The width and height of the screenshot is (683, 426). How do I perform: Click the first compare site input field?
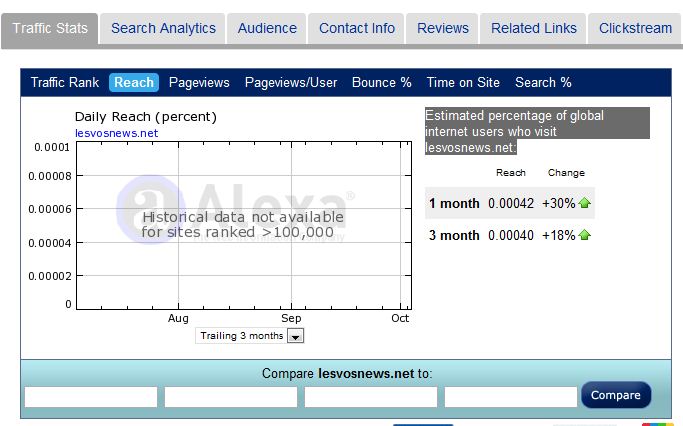pyautogui.click(x=91, y=397)
